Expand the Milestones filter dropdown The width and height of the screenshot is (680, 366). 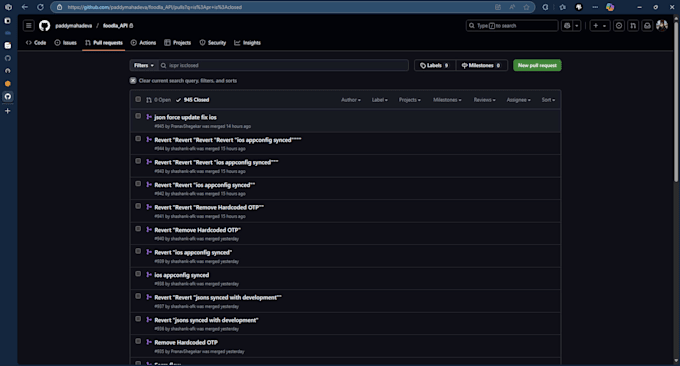tap(447, 100)
